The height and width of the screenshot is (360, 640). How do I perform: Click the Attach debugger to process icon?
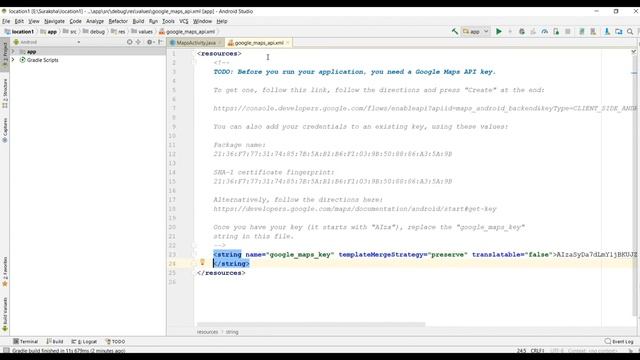[556, 31]
